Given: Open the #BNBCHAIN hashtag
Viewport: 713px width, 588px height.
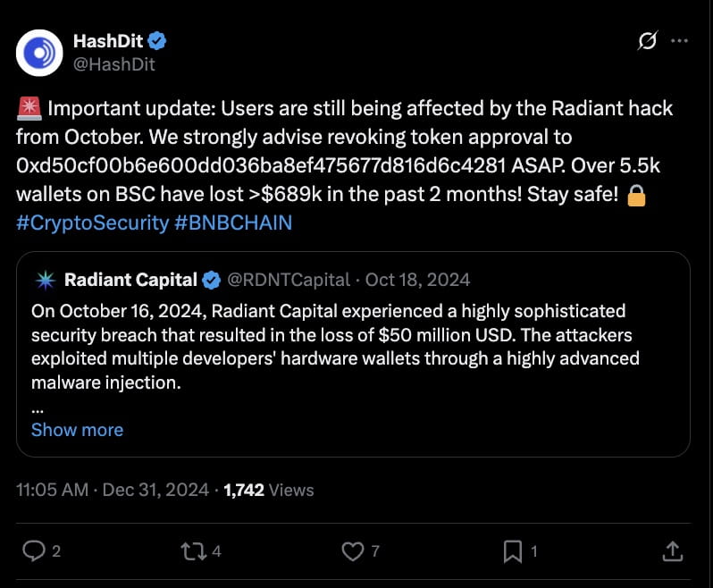Looking at the screenshot, I should tap(233, 223).
